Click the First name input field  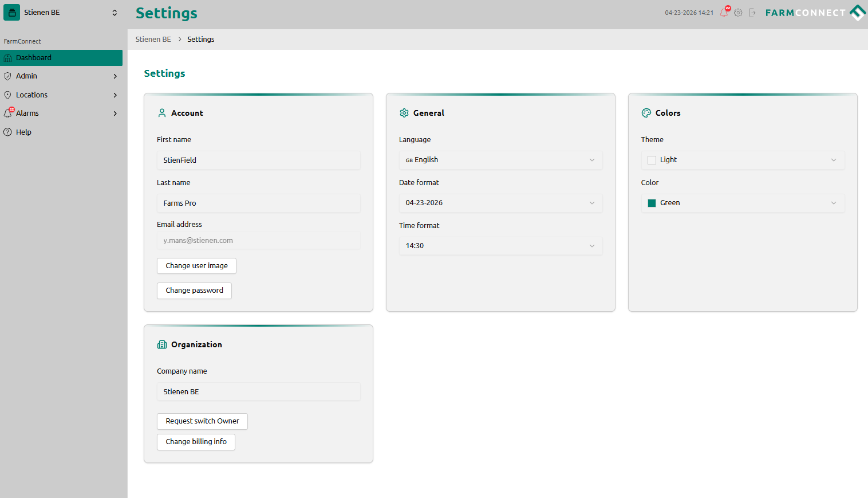point(258,160)
